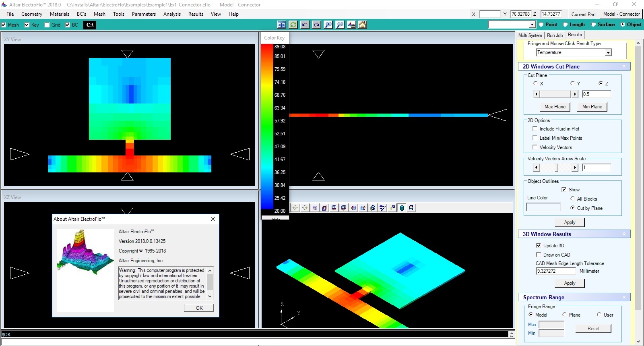Collapse the 2D Windows Cut Plane section

[x=624, y=66]
